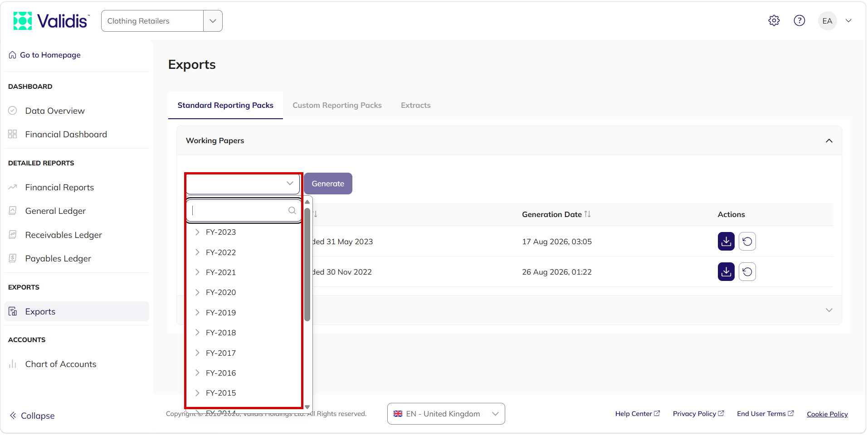Screen dimensions: 868x435
Task: Click the search magnifier icon in dropdown
Action: click(292, 211)
